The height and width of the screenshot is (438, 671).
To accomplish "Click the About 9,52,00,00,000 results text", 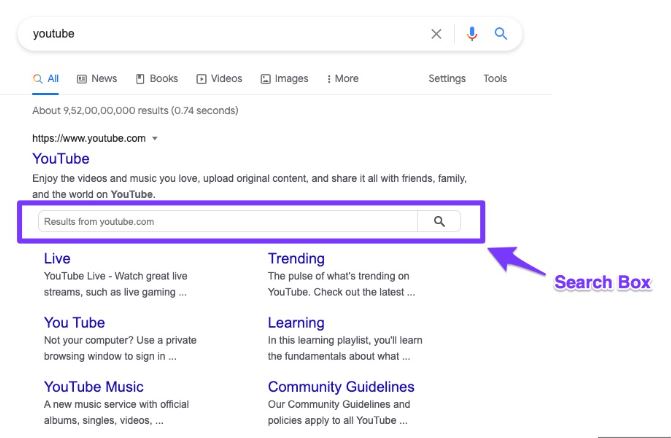I will (x=135, y=110).
